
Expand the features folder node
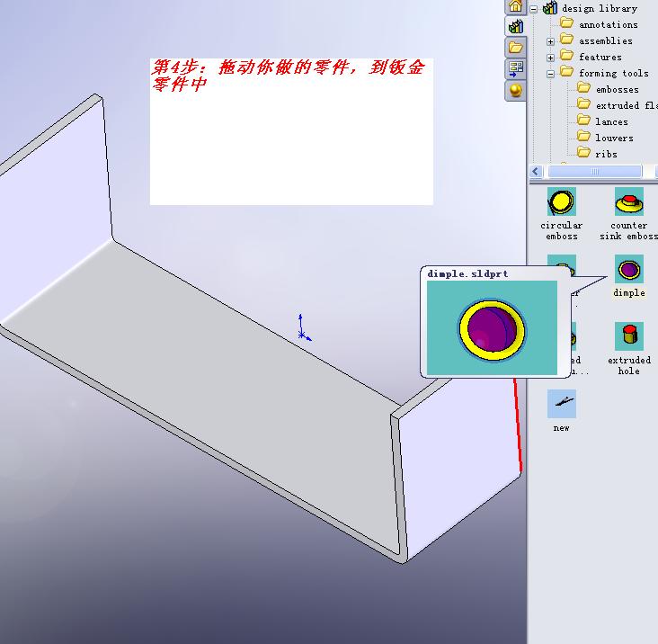[550, 58]
